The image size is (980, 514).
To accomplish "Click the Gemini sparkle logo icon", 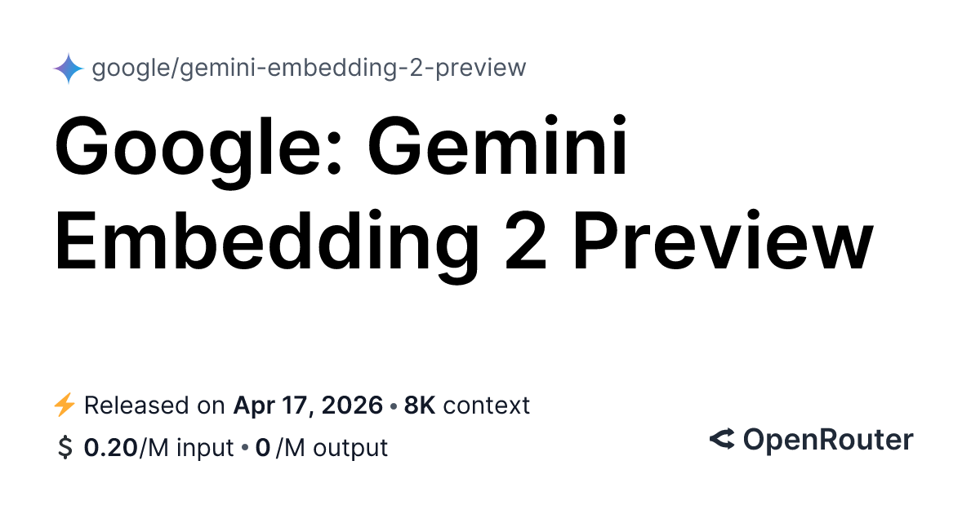I will tap(69, 69).
